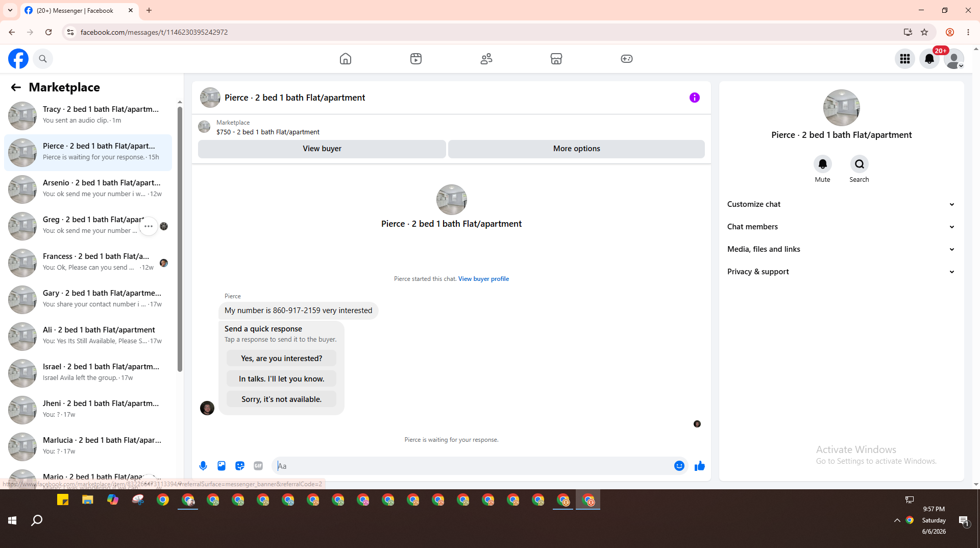
Task: Send quick reply 'Sorry, it's not available.'
Action: pyautogui.click(x=281, y=399)
